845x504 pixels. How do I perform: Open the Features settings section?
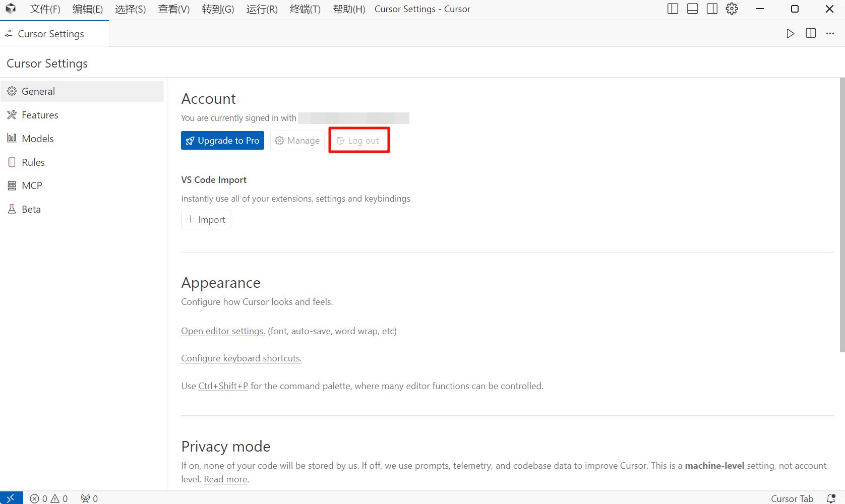pyautogui.click(x=82, y=115)
